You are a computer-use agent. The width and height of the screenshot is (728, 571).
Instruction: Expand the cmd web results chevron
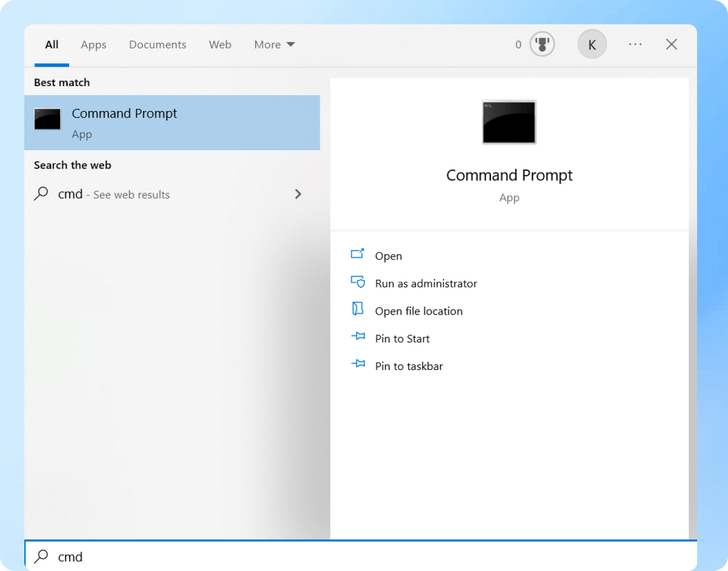point(298,194)
